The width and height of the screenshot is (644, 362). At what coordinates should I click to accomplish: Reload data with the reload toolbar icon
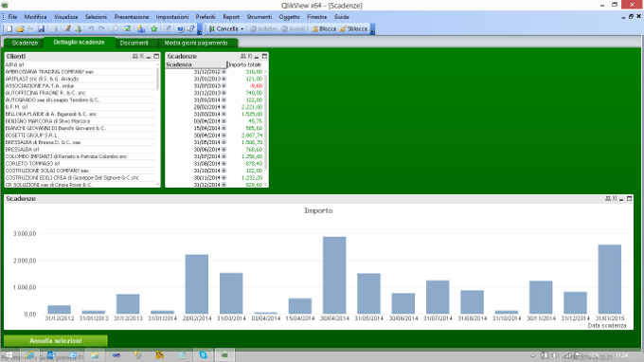pyautogui.click(x=78, y=28)
